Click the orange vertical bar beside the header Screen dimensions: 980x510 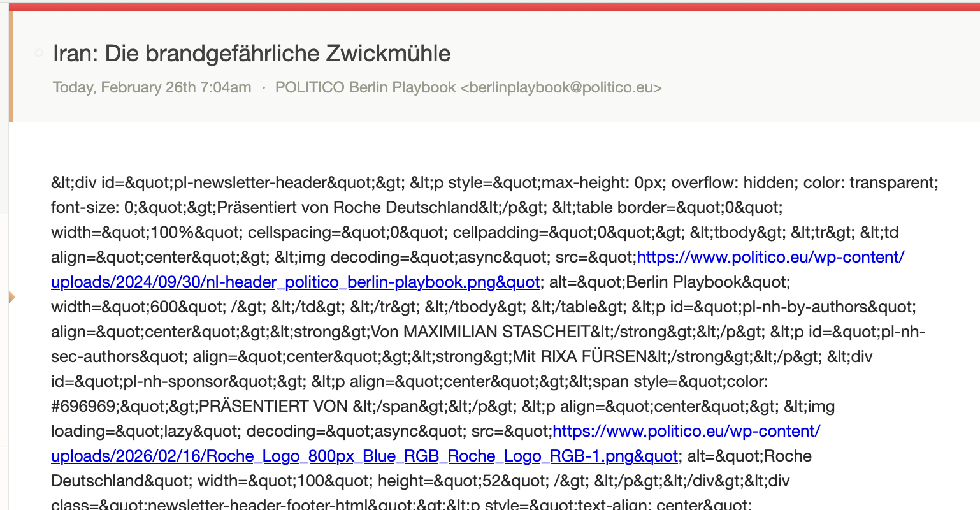click(x=11, y=67)
